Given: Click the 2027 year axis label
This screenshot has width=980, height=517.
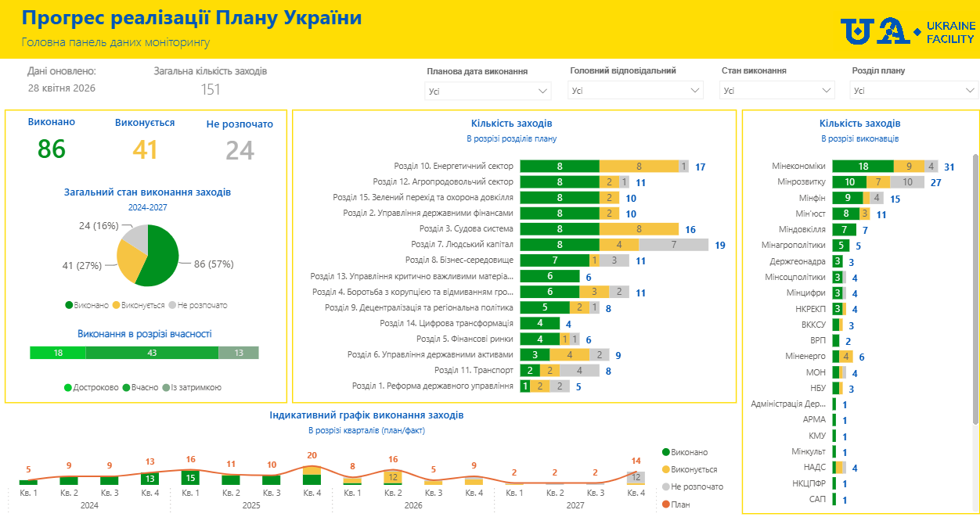Looking at the screenshot, I should [x=575, y=506].
